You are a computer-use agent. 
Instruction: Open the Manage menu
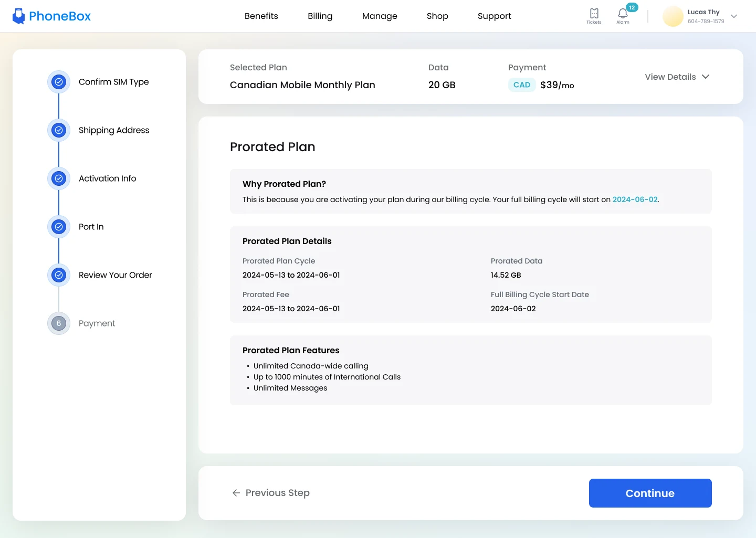point(380,16)
